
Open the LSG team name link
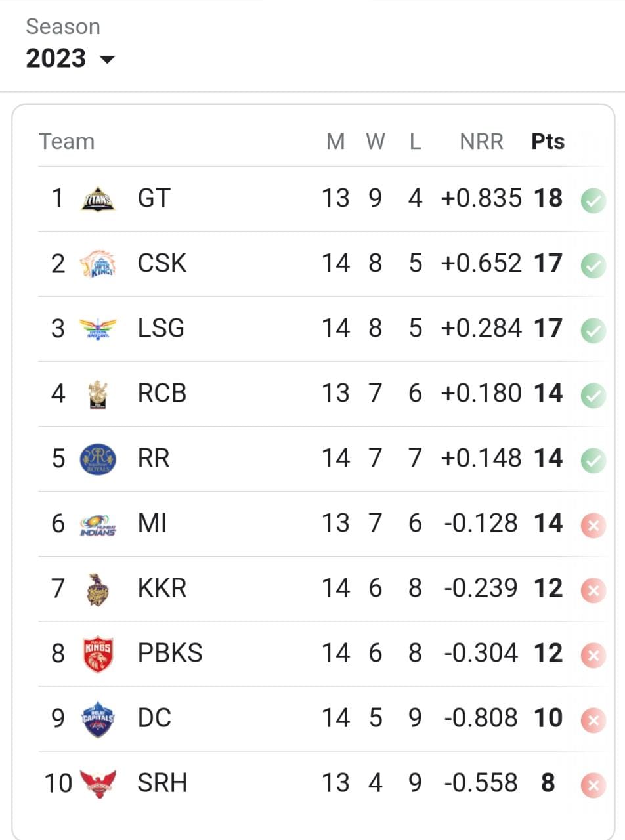161,329
